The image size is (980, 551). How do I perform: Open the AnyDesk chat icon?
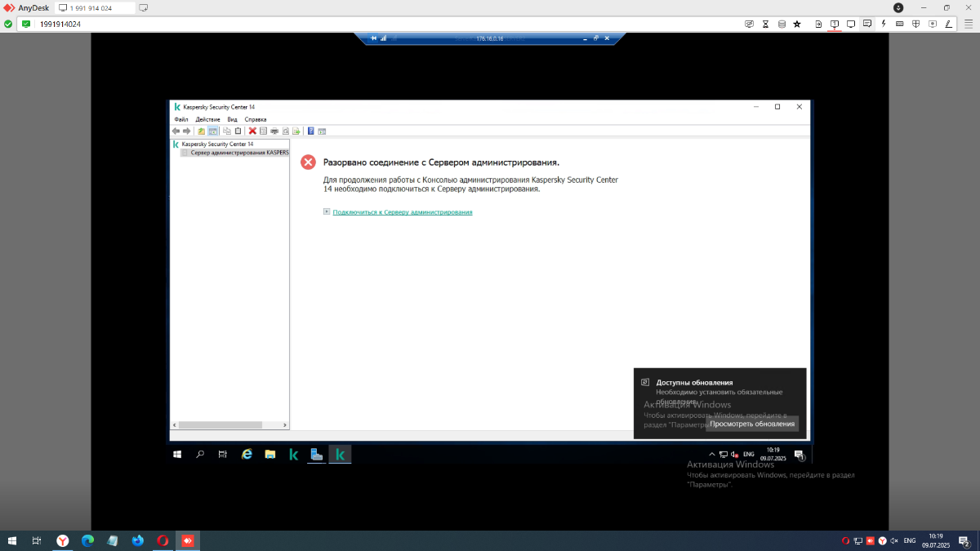[x=867, y=24]
